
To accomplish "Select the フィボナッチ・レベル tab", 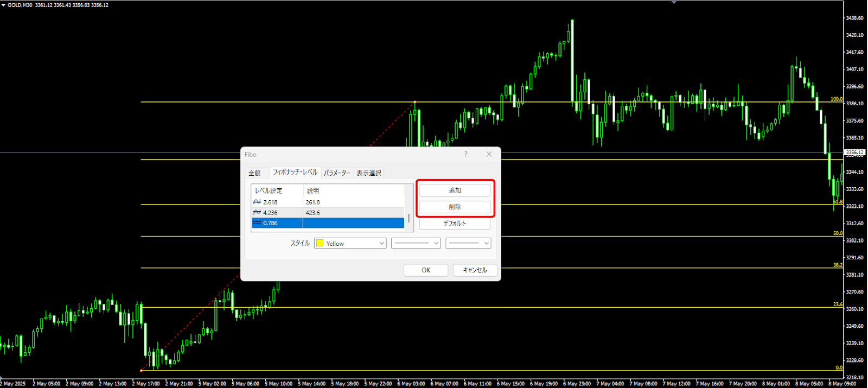I will coord(295,172).
